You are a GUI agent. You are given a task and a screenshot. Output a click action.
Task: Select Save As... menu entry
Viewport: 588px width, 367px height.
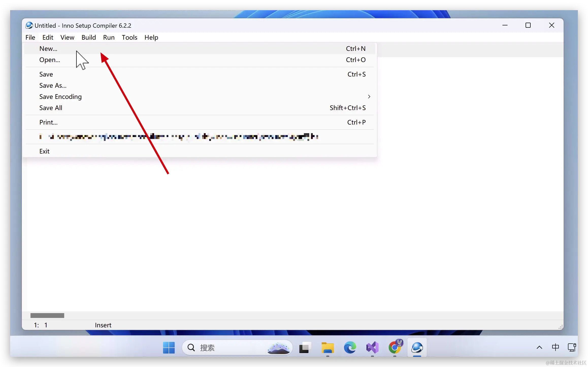click(x=200, y=85)
